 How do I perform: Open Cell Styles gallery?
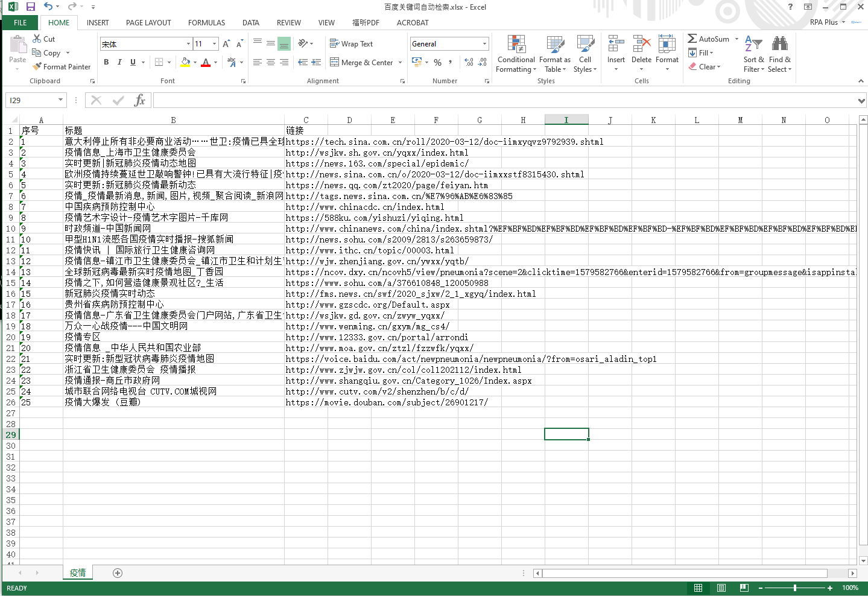click(x=584, y=54)
